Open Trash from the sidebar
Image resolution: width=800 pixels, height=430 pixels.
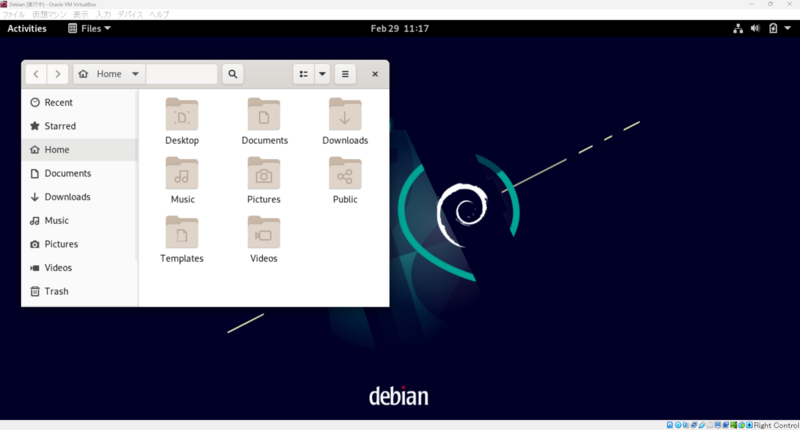(x=80, y=291)
